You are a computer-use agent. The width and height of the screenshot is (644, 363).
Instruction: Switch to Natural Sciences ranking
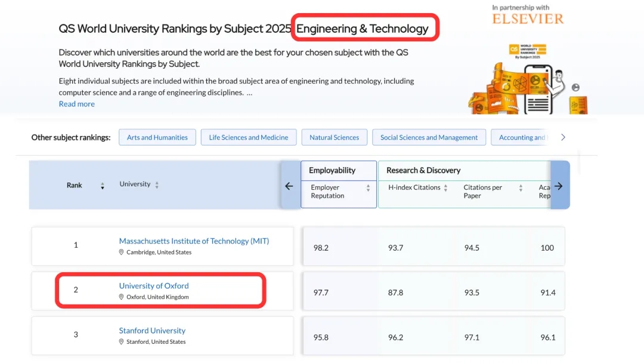click(334, 137)
